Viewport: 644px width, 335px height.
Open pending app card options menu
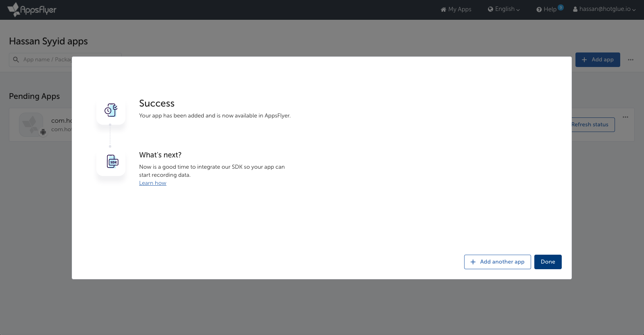pyautogui.click(x=625, y=117)
